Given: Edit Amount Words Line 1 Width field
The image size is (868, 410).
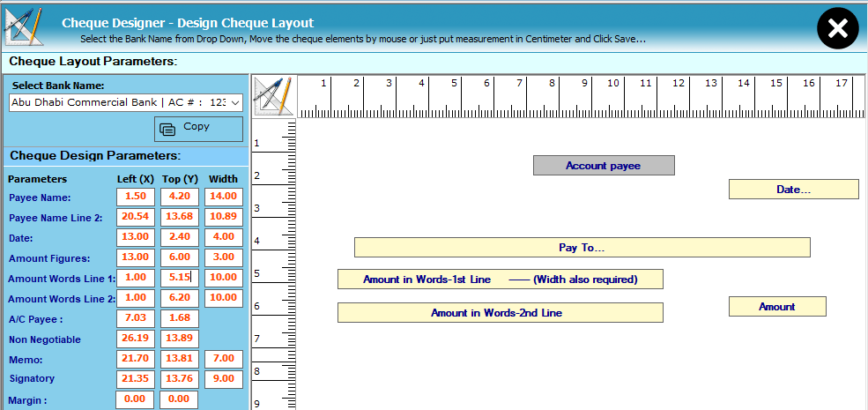Looking at the screenshot, I should pos(224,278).
